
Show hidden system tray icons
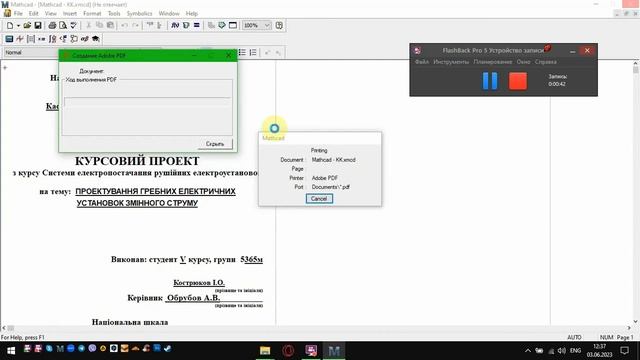tap(528, 351)
